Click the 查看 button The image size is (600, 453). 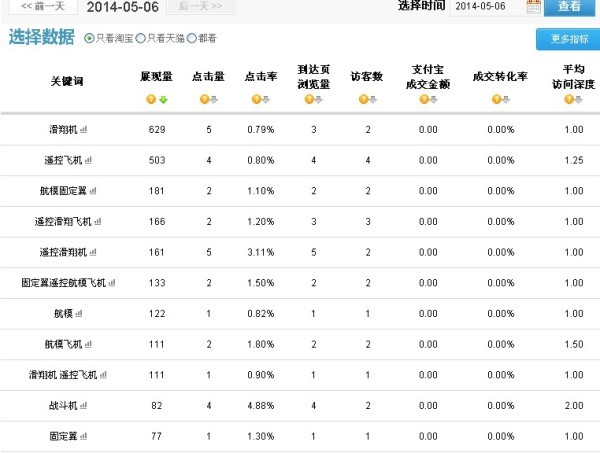coord(569,7)
